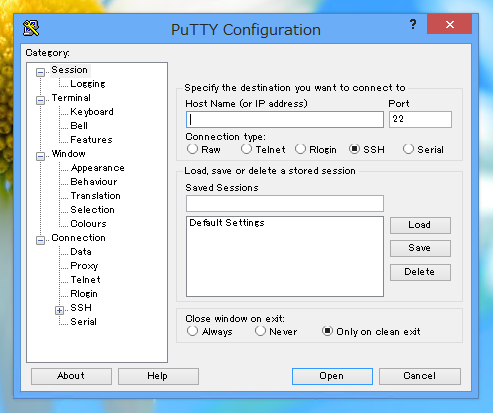
Task: Collapse the Window tree node
Action: pyautogui.click(x=40, y=156)
